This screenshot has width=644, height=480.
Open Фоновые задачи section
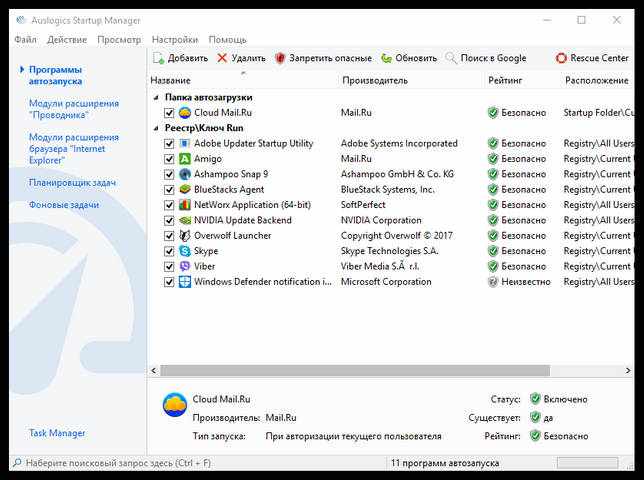coord(64,205)
